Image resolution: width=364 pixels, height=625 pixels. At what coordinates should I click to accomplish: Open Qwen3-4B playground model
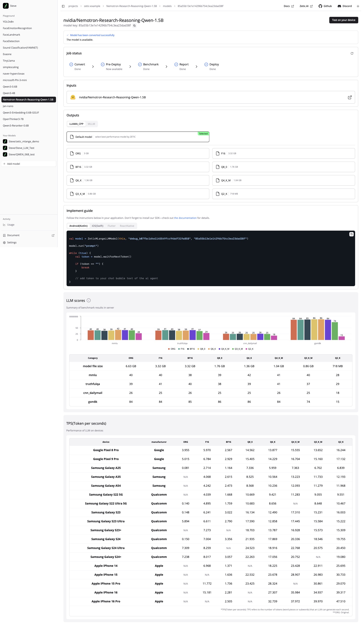click(29, 94)
